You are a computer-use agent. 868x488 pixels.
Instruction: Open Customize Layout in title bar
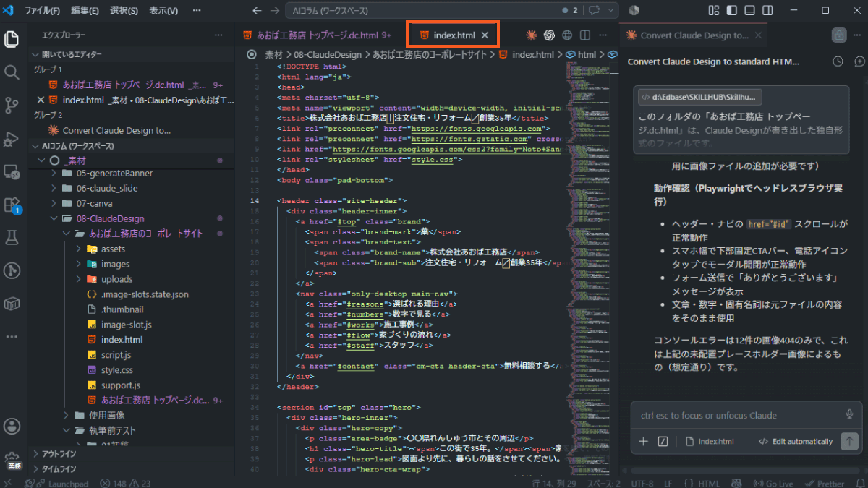[714, 11]
